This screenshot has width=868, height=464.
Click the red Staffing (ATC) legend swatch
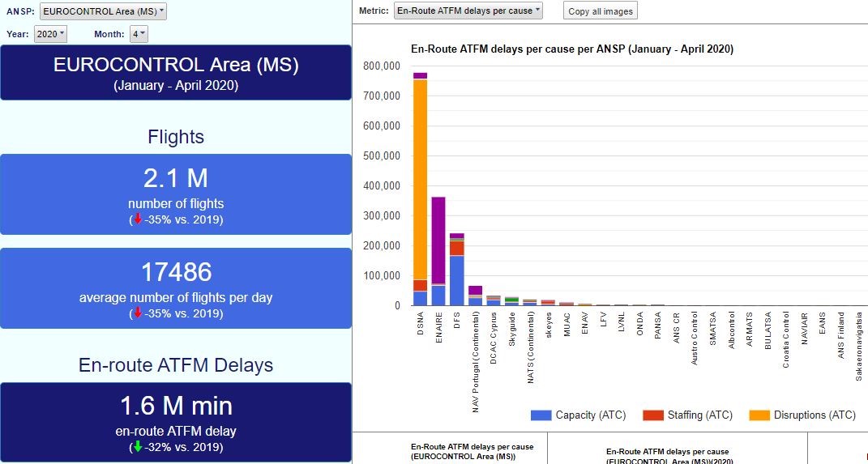(652, 415)
